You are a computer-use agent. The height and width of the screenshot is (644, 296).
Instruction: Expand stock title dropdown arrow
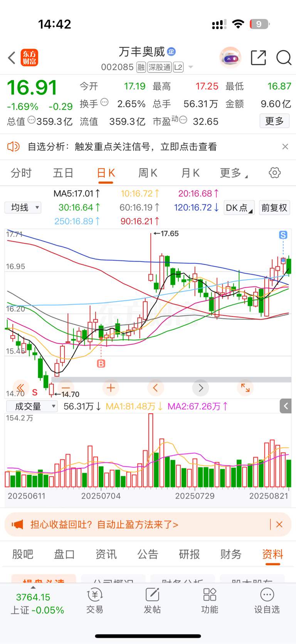pos(190,67)
